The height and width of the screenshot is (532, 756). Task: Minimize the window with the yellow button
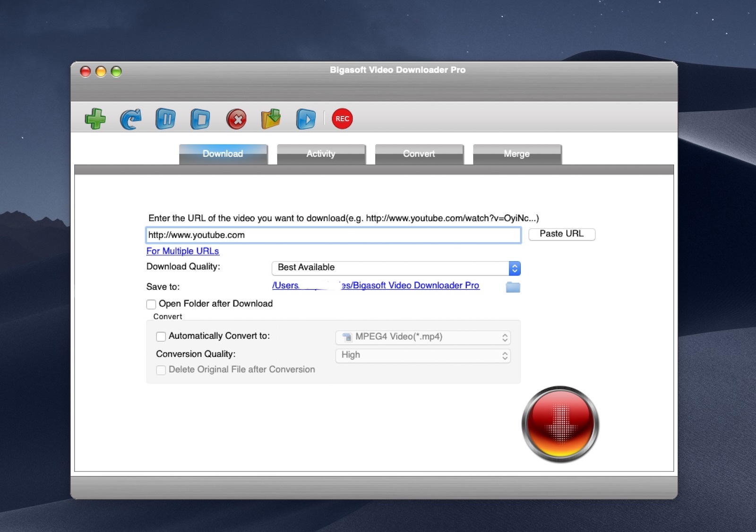101,71
